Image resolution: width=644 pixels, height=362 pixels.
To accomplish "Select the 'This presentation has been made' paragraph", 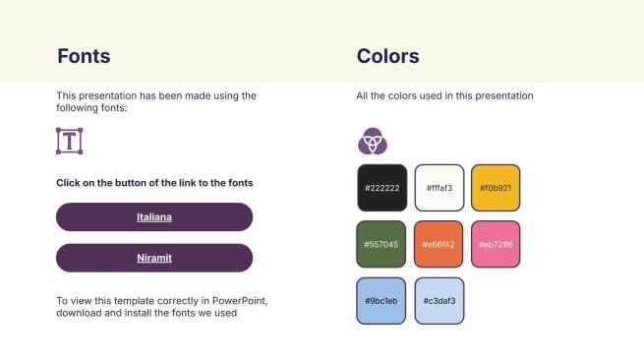I will (156, 101).
